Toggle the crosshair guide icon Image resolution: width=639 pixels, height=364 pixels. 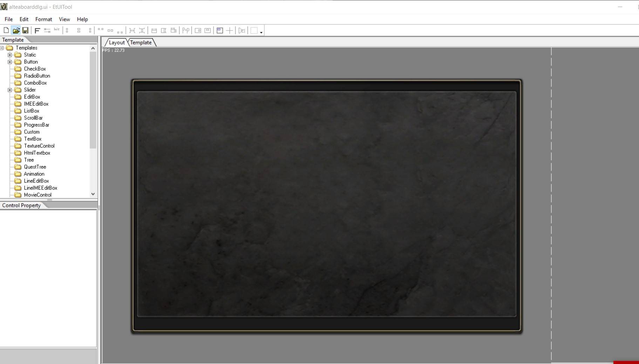tap(230, 30)
